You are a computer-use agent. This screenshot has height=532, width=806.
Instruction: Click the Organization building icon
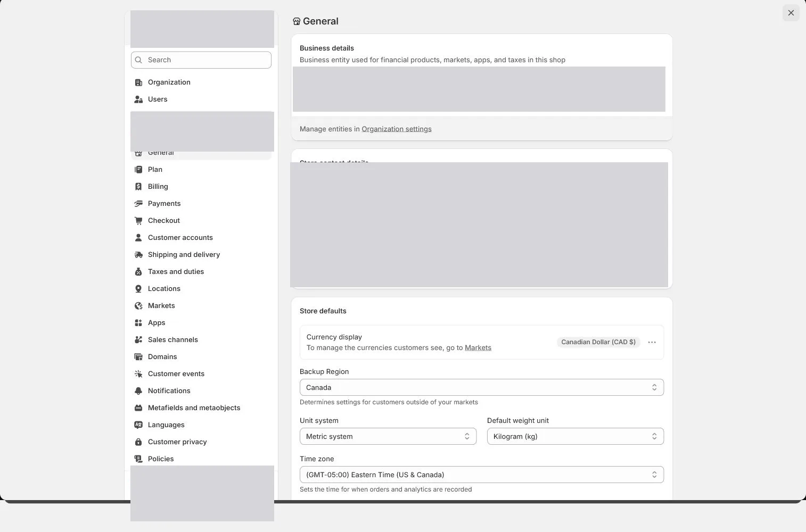coord(138,82)
